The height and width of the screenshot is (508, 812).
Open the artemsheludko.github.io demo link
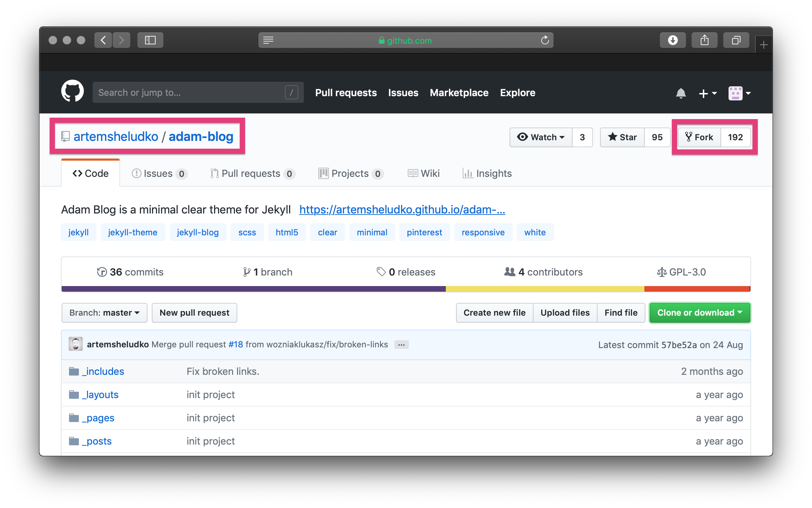[x=402, y=210]
